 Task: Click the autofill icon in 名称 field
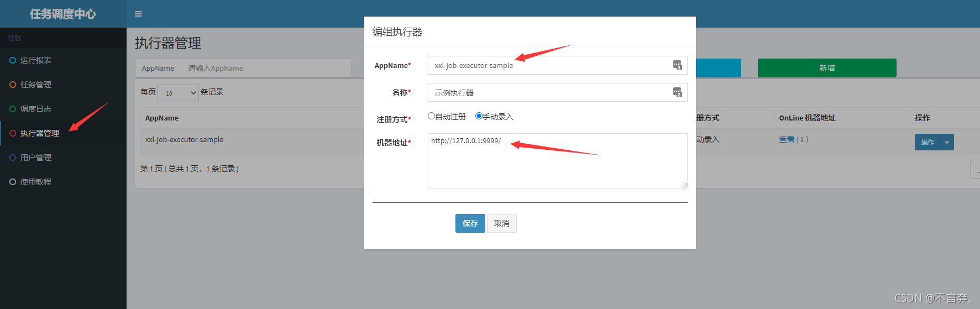[677, 92]
